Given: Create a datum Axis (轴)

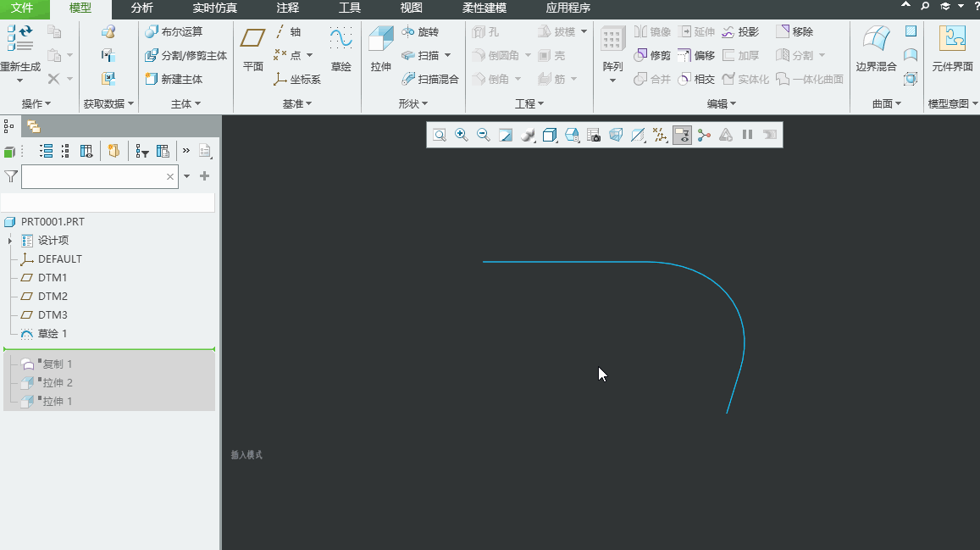Looking at the screenshot, I should (287, 32).
